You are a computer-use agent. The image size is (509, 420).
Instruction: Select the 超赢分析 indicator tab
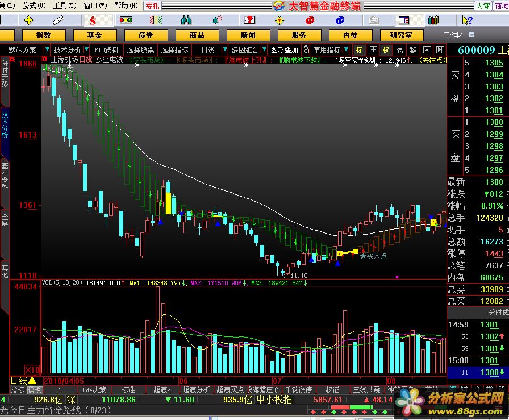tap(196, 389)
